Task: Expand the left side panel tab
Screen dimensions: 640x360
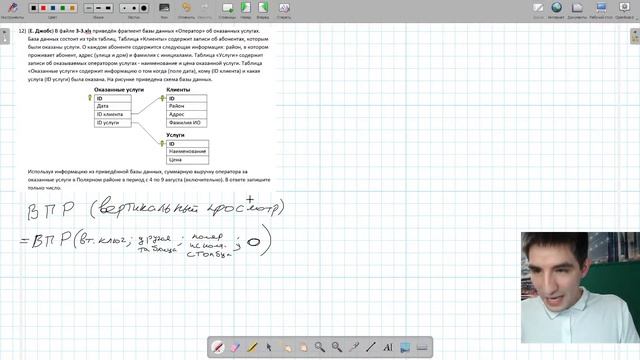Action: pos(4,36)
